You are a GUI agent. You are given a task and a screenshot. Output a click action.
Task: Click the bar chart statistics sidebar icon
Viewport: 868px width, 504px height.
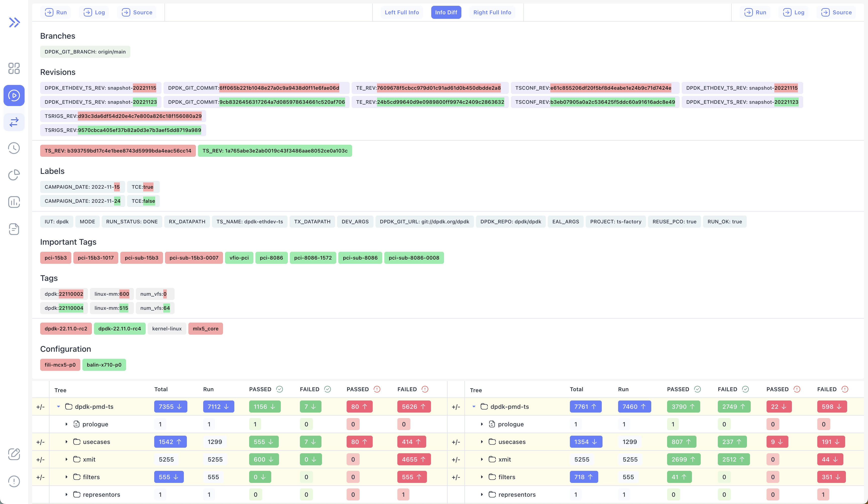pos(14,202)
